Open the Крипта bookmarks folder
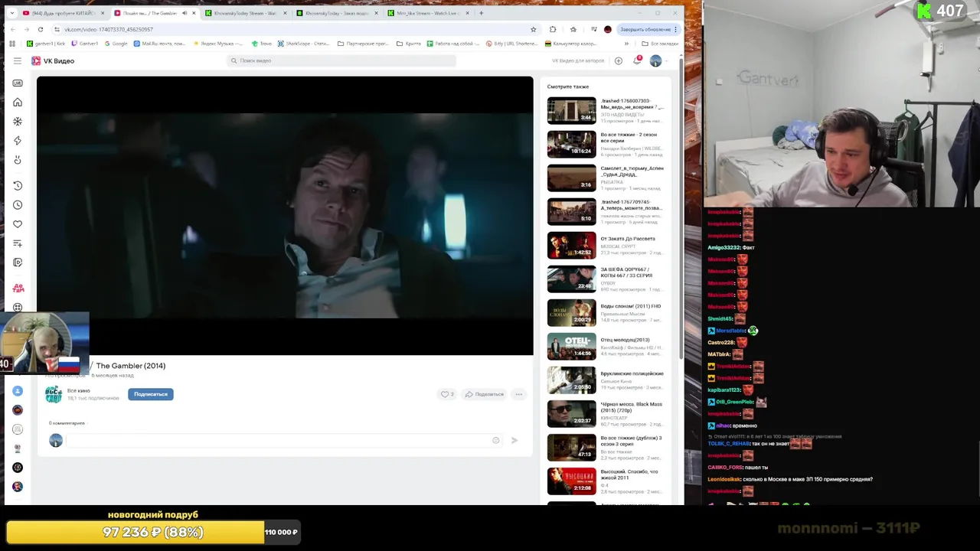The image size is (980, 551). click(409, 44)
